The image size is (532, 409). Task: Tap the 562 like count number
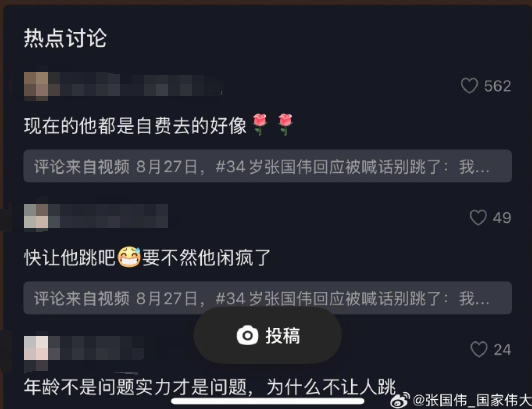497,86
